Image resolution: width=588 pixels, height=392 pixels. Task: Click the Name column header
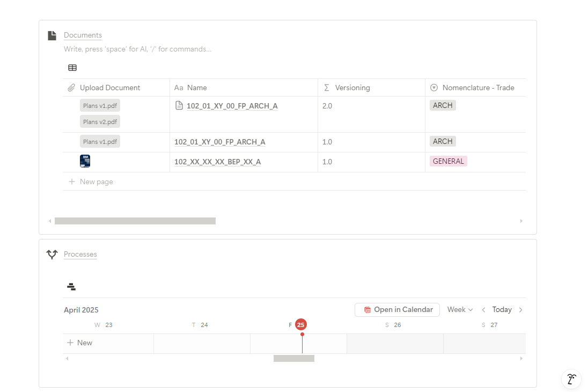point(197,88)
